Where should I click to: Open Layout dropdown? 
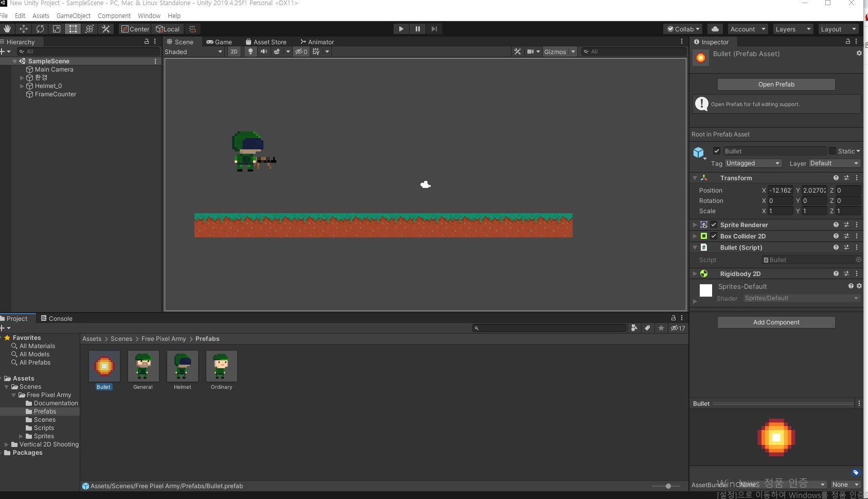(838, 29)
